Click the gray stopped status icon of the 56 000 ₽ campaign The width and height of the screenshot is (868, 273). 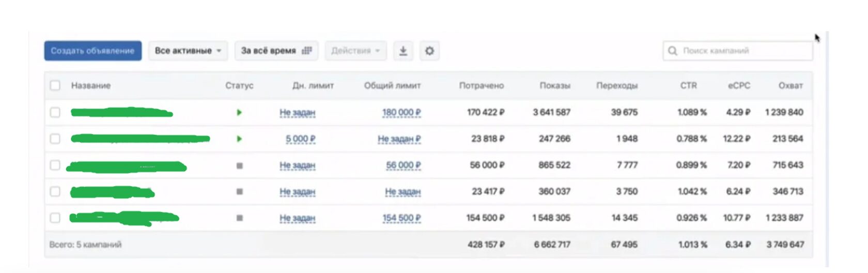click(239, 165)
